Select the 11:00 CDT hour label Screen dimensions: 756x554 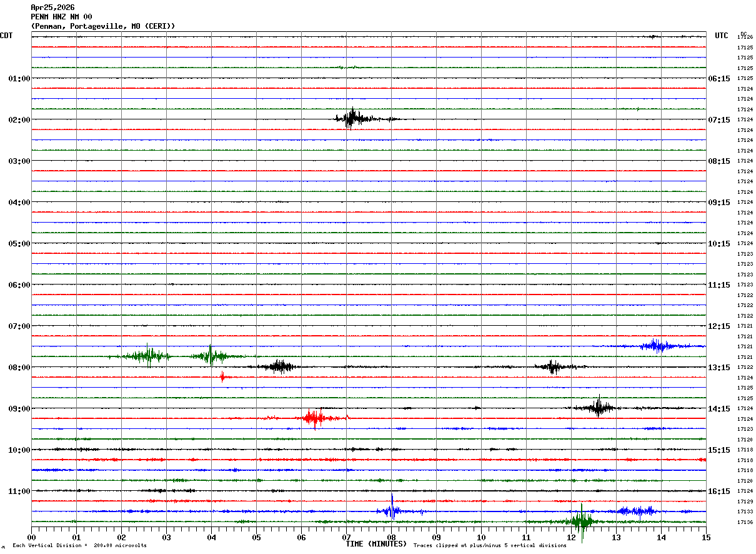[x=19, y=491]
